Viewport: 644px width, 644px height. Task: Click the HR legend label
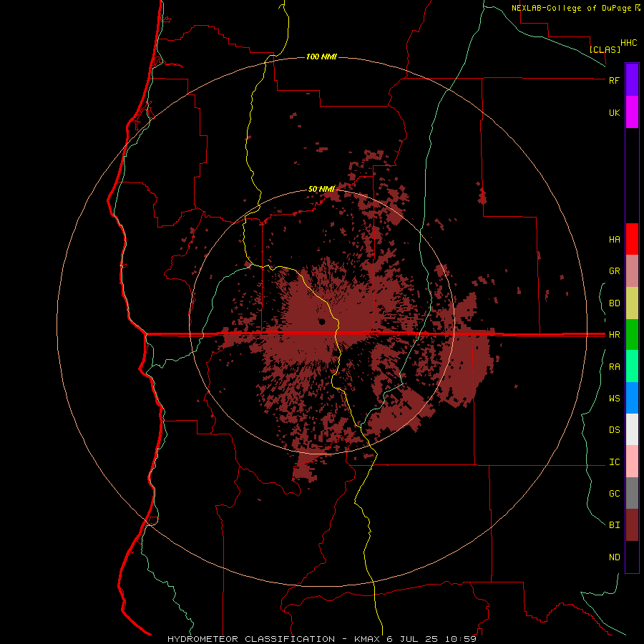click(614, 335)
